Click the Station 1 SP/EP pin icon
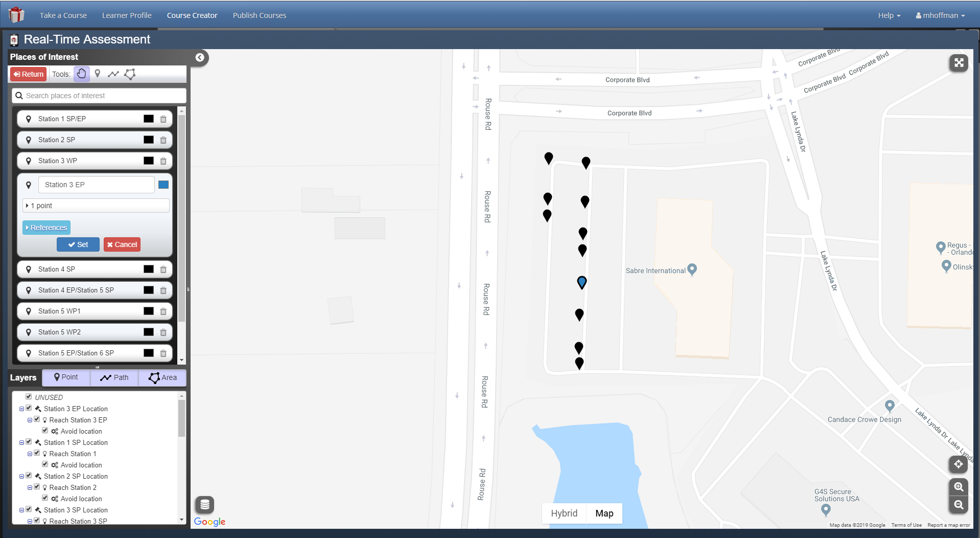Image resolution: width=980 pixels, height=538 pixels. pyautogui.click(x=29, y=119)
